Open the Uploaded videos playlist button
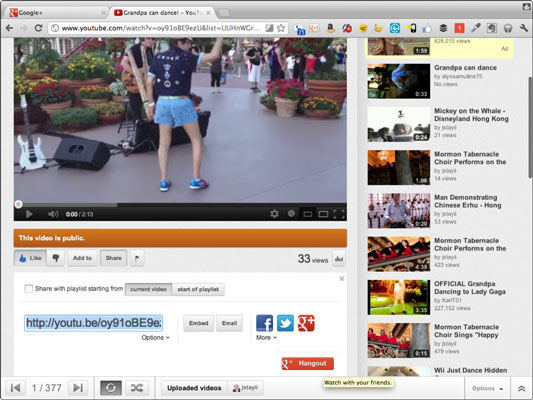 [x=194, y=388]
